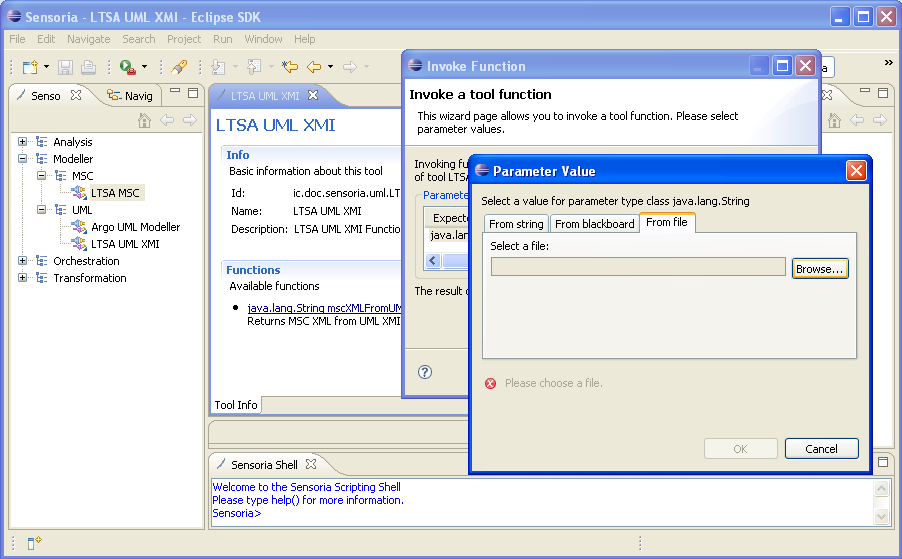Open the New wizard dropdown arrow
The image size is (902, 559).
[x=47, y=67]
